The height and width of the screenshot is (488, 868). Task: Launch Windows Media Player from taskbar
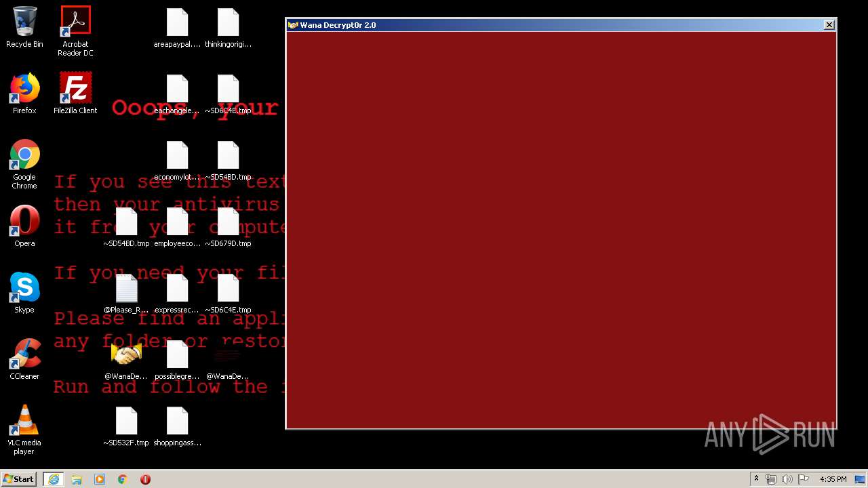pyautogui.click(x=100, y=479)
